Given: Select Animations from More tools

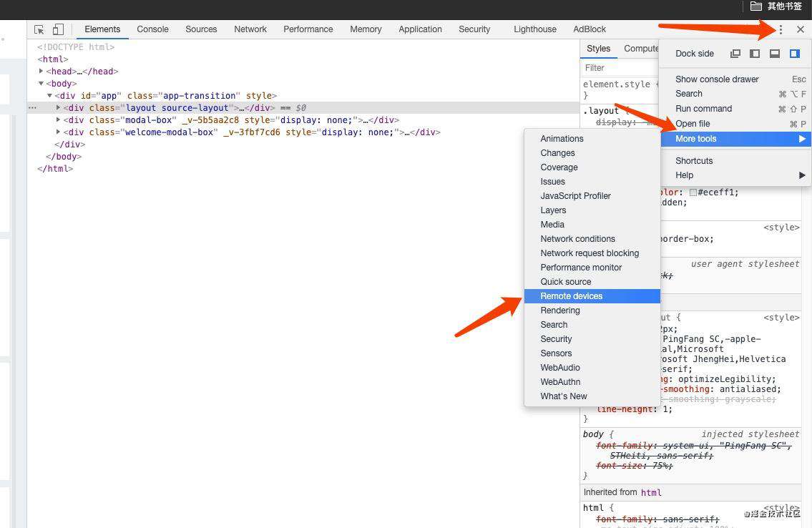Looking at the screenshot, I should pyautogui.click(x=592, y=139).
